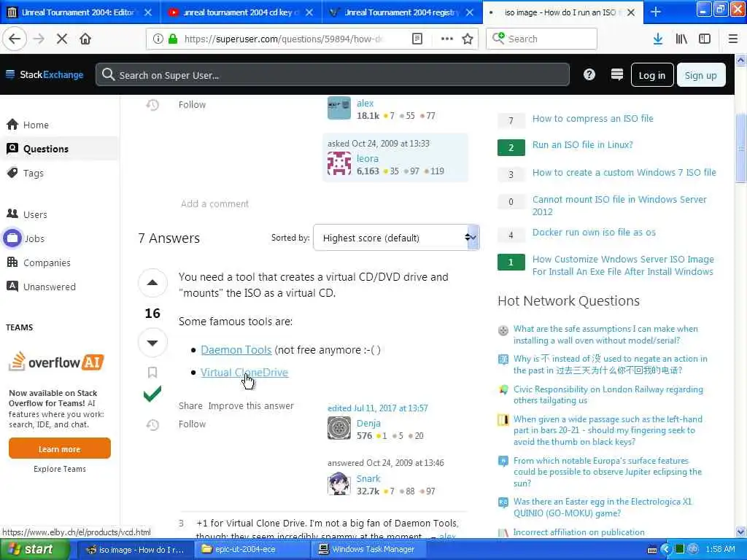Image resolution: width=747 pixels, height=560 pixels.
Task: Open Docker run own iso file as os
Action: click(594, 233)
